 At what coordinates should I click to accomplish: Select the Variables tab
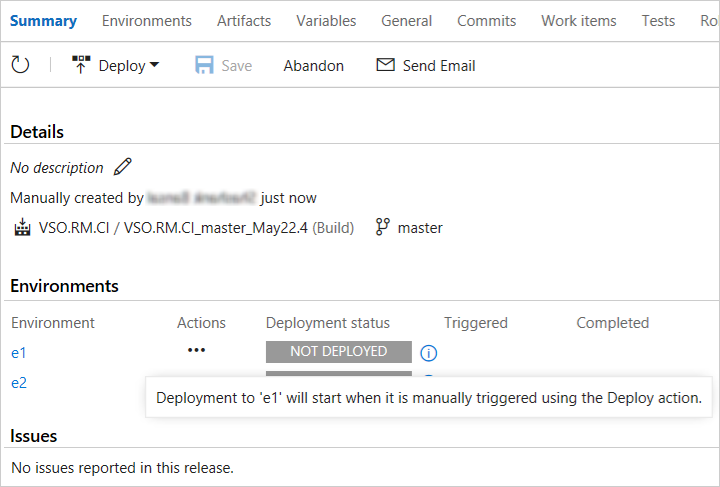click(x=326, y=21)
